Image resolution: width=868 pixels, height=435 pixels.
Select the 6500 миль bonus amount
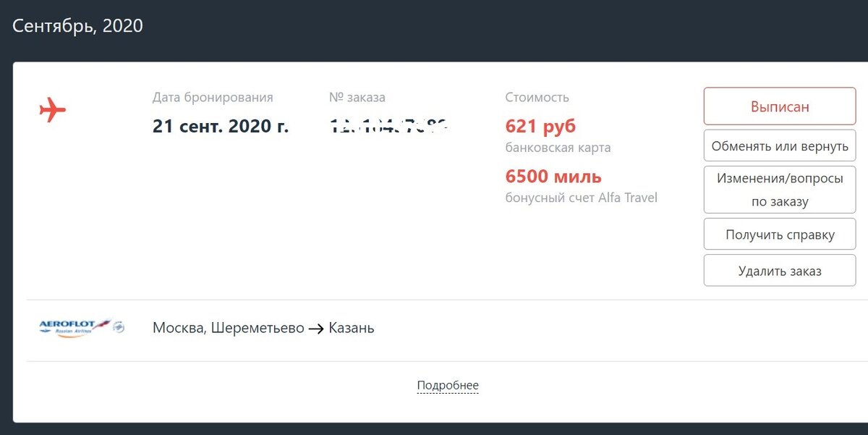[x=553, y=176]
